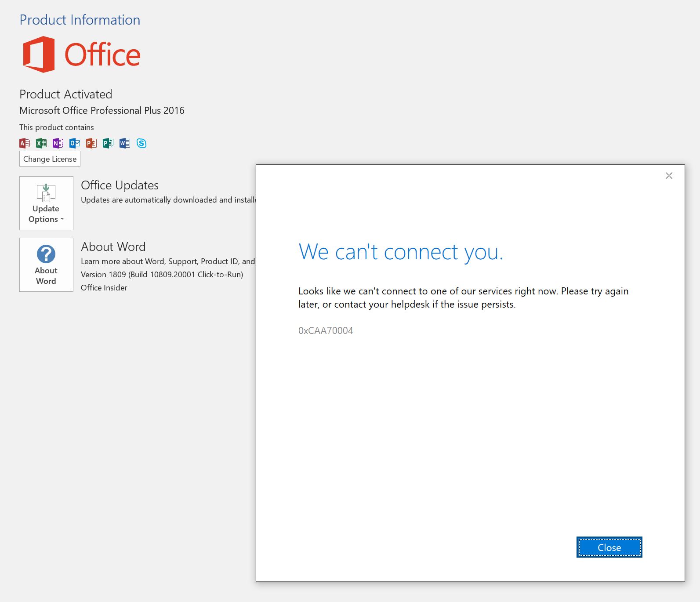Viewport: 700px width, 602px height.
Task: Click the 'Office Insider' text
Action: [104, 287]
